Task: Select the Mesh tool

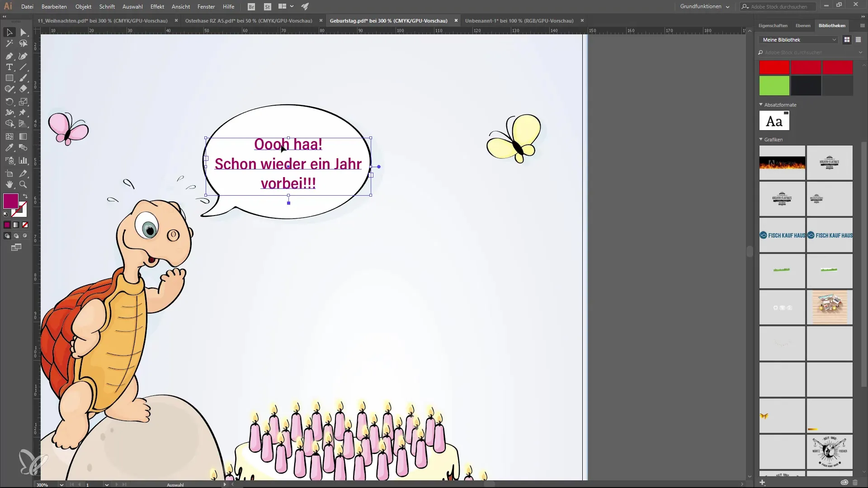Action: (9, 136)
